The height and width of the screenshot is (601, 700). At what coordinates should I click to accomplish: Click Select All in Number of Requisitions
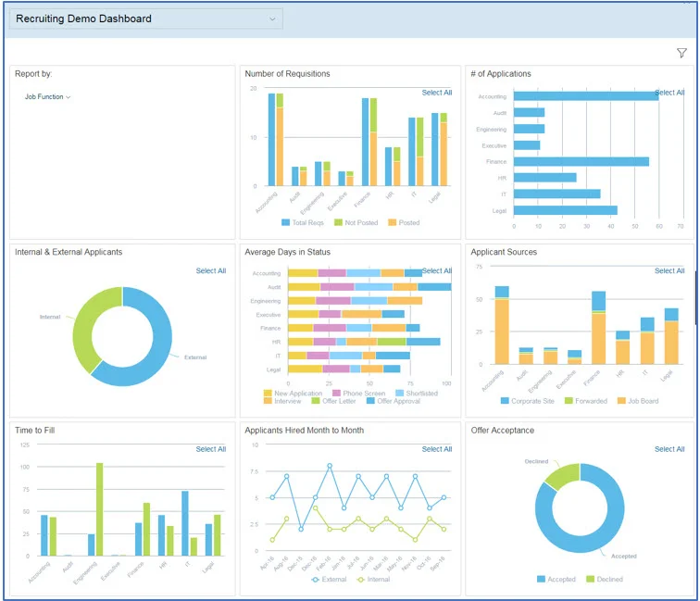pos(437,93)
